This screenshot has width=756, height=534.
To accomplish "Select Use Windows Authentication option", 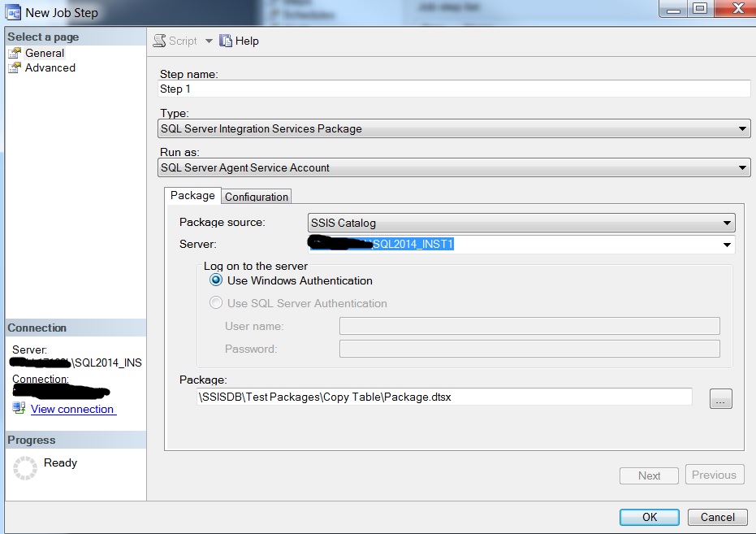I will [x=216, y=280].
